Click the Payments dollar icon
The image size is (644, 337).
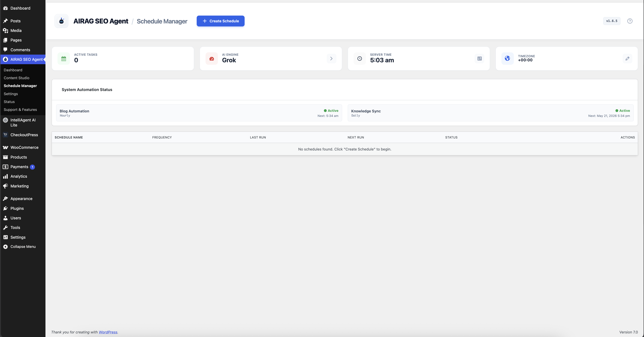point(5,167)
